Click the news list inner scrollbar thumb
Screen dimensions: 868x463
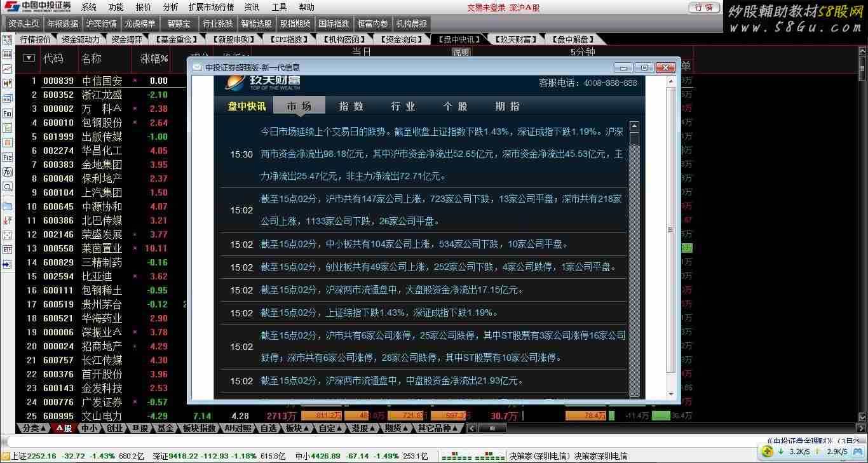pos(634,139)
